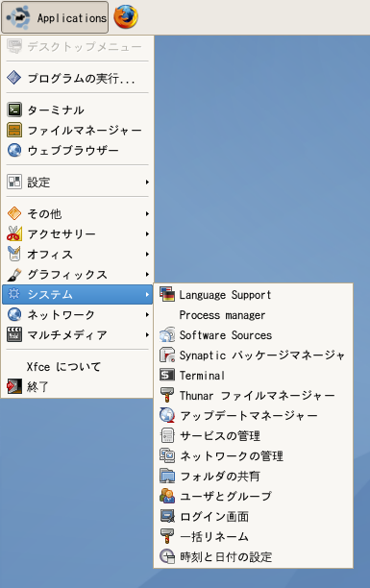The height and width of the screenshot is (588, 370).
Task: Open Xfce について menu entry
Action: (x=77, y=366)
